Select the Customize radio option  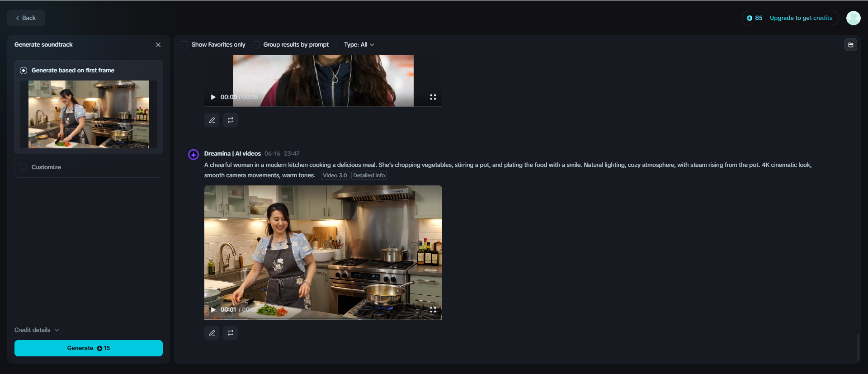tap(24, 167)
